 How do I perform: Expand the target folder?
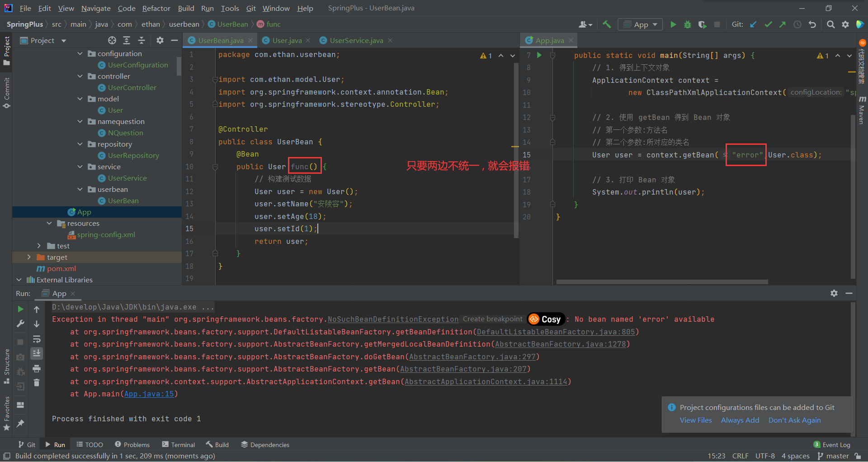click(x=29, y=257)
